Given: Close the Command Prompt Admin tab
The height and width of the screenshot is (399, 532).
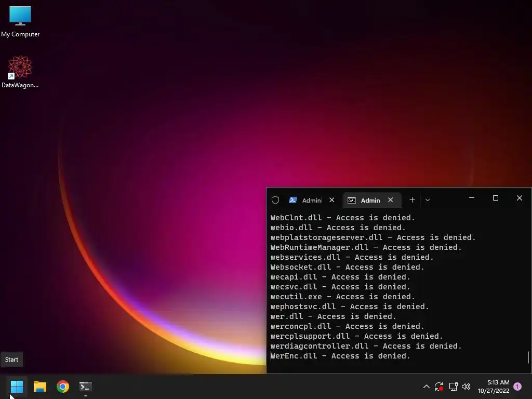Looking at the screenshot, I should 391,200.
